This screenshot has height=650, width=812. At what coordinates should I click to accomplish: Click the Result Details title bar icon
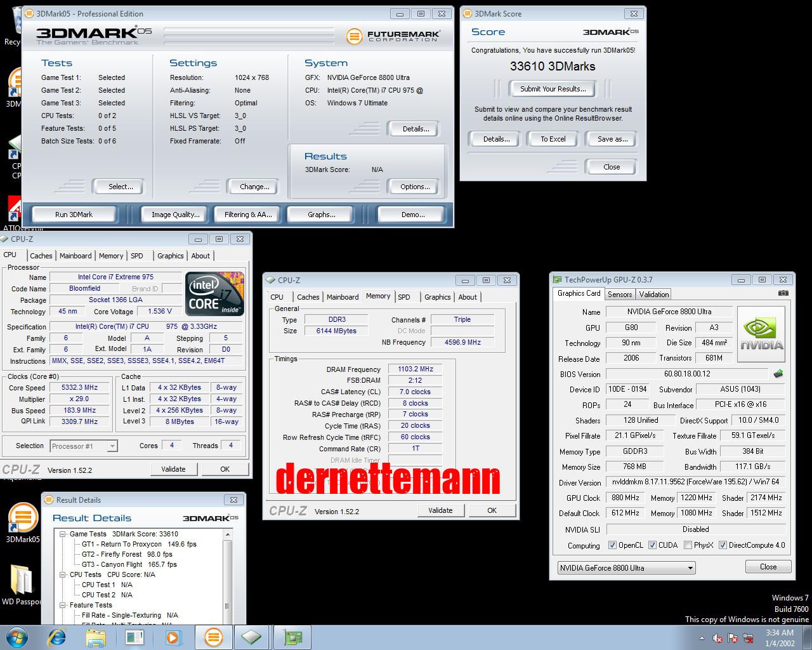[49, 500]
